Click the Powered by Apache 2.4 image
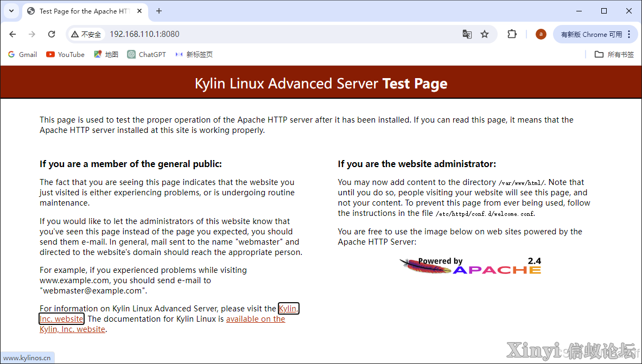 tap(471, 265)
